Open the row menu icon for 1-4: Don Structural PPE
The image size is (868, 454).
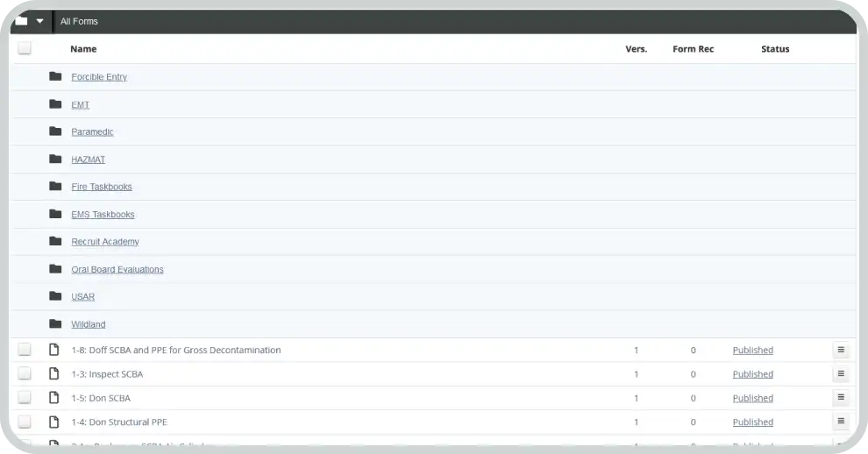coord(840,422)
